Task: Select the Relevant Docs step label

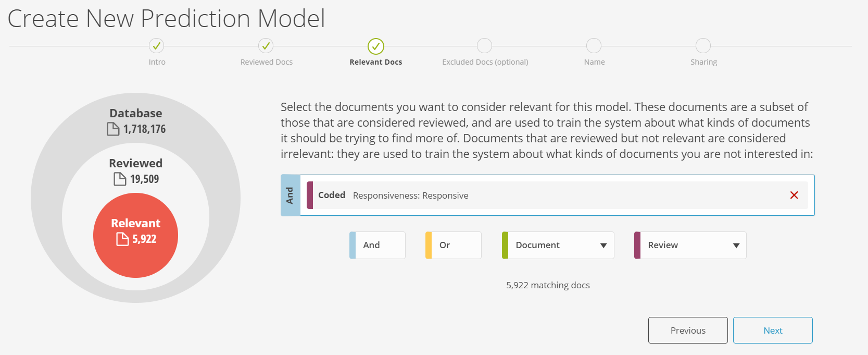Action: (376, 62)
